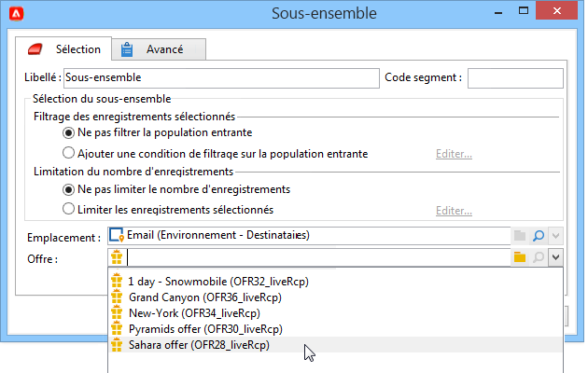This screenshot has width=588, height=373.
Task: Expand the Emplacement dropdown arrow
Action: click(555, 235)
